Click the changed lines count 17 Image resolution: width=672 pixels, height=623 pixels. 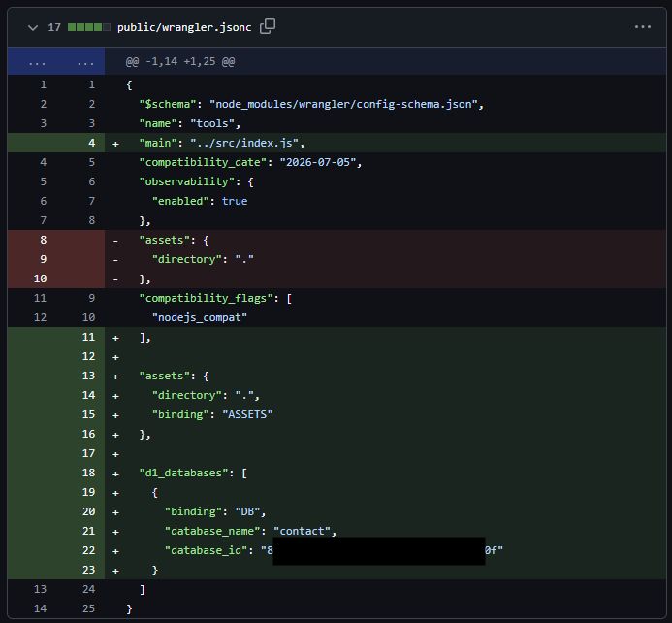tap(54, 27)
